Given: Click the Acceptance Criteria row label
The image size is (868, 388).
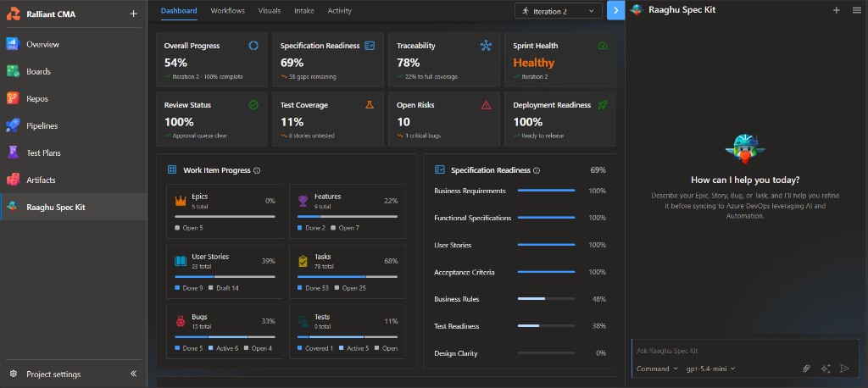Looking at the screenshot, I should [x=465, y=272].
